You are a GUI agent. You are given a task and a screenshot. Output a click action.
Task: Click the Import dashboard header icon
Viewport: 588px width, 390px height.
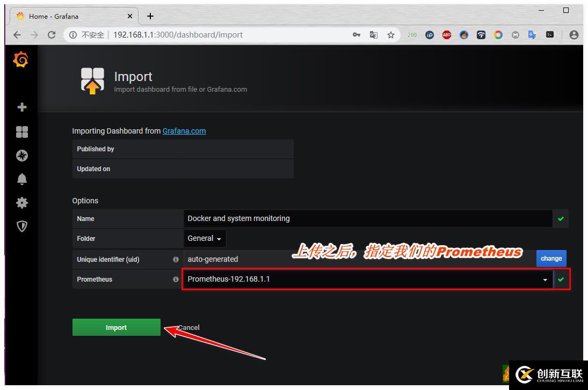[92, 80]
